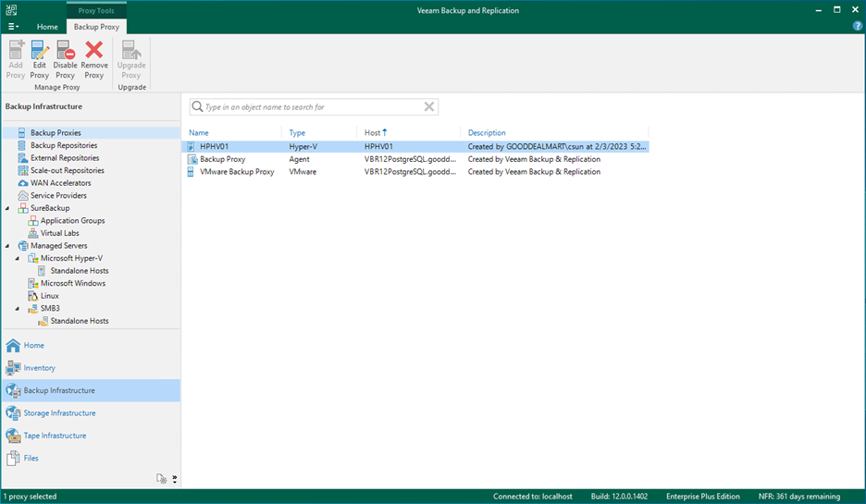Open Application Groups tree node

tap(72, 220)
